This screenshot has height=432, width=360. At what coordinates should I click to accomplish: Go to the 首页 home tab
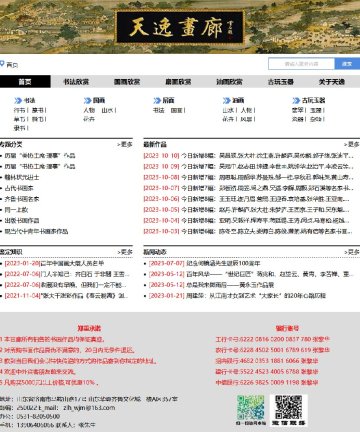coord(25,82)
